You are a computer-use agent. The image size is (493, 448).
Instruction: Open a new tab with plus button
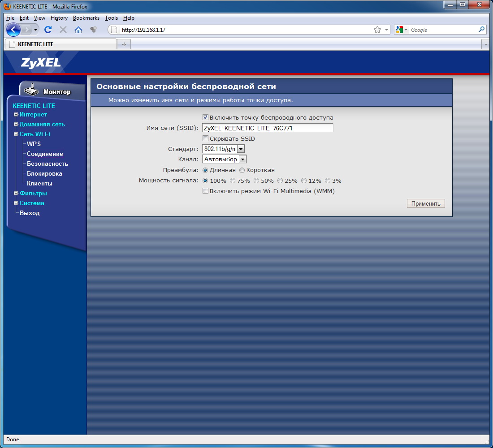124,44
